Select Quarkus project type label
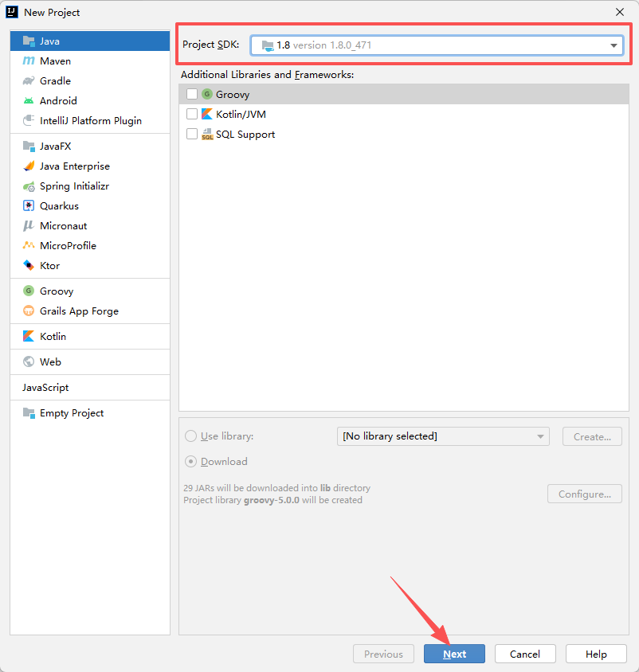The height and width of the screenshot is (672, 639). (x=59, y=205)
